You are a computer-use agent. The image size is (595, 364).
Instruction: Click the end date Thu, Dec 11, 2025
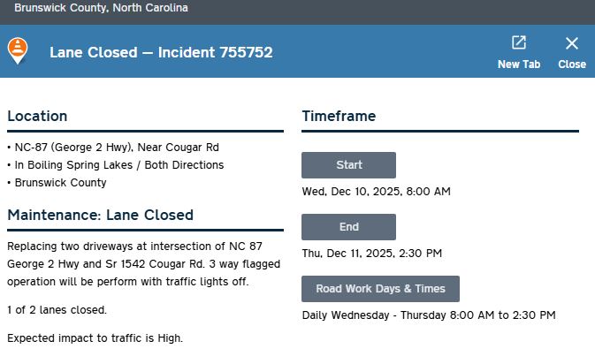[x=371, y=254]
